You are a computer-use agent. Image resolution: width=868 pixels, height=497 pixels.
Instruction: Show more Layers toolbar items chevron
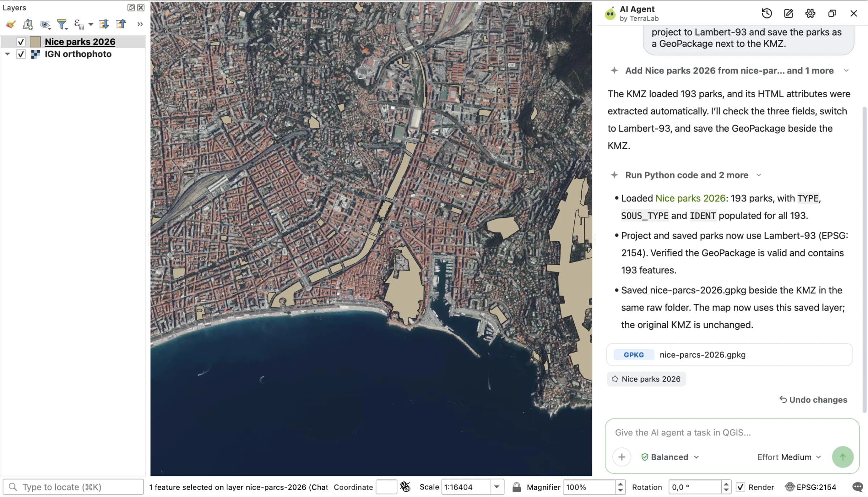click(140, 24)
